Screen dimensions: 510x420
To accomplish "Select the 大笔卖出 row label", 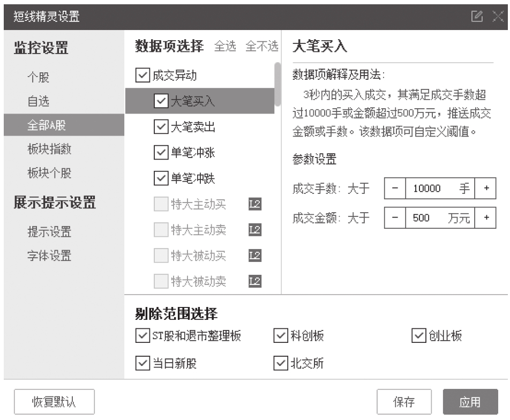I will tap(193, 127).
